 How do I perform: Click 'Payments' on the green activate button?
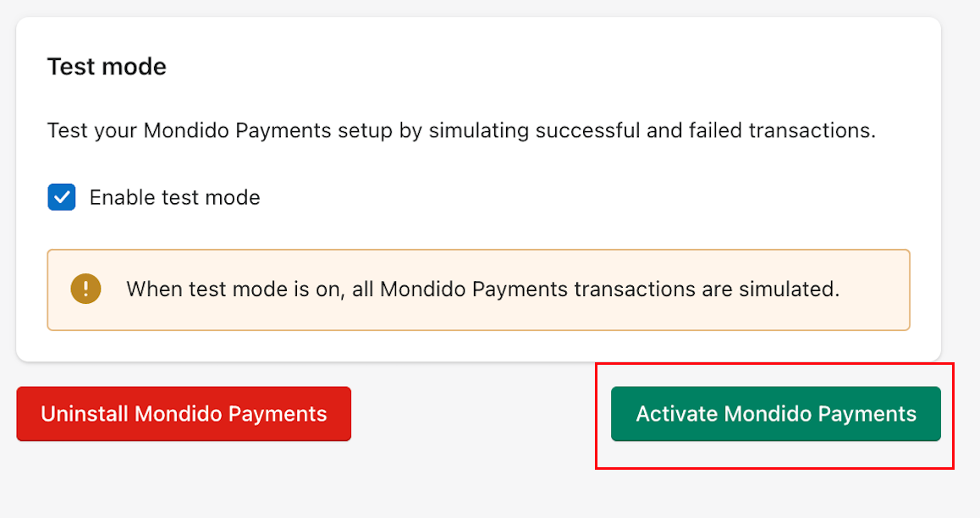point(867,414)
